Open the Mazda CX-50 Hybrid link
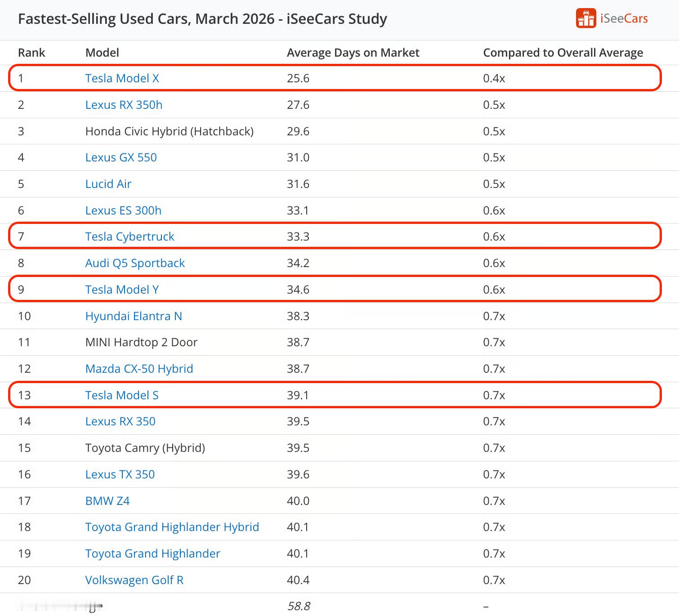The image size is (679, 616). (139, 369)
